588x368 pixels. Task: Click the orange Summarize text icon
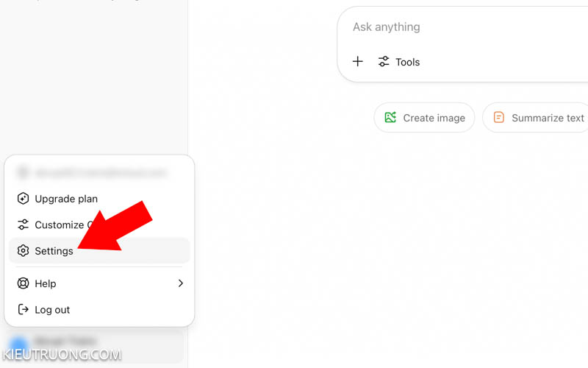499,118
